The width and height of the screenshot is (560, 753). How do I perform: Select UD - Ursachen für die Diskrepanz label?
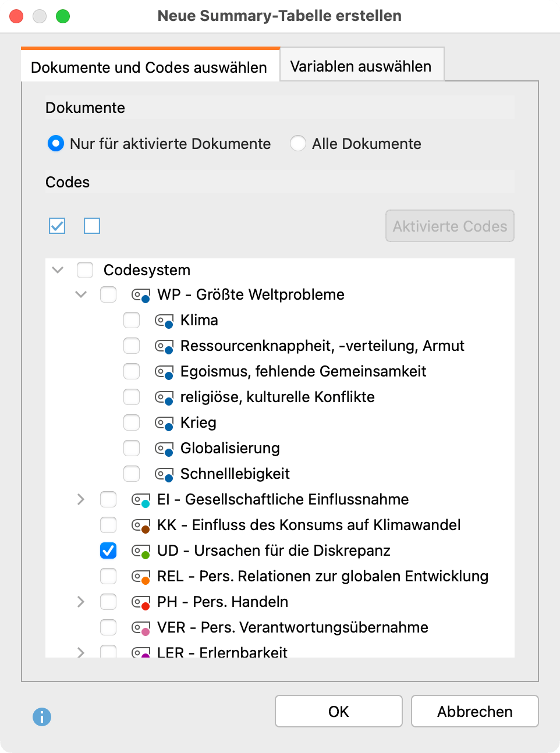click(x=274, y=550)
